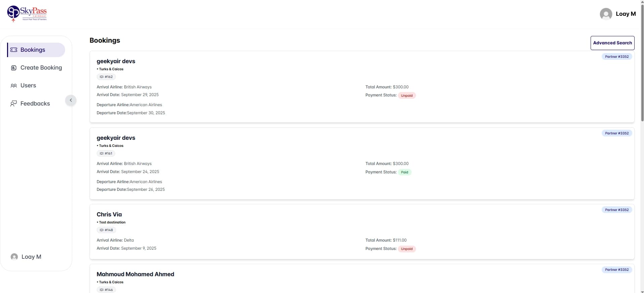Select the Feedbacks menu item
The width and height of the screenshot is (644, 293).
(x=35, y=103)
